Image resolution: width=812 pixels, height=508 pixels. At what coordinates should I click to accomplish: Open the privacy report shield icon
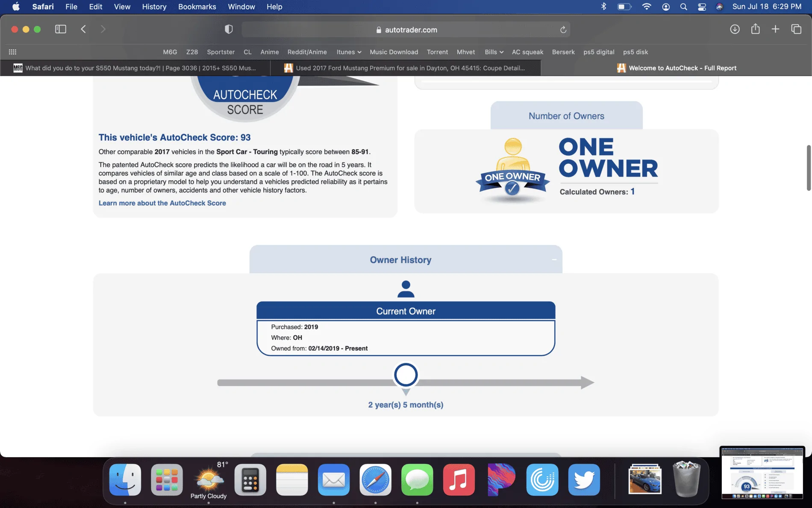[x=229, y=29]
